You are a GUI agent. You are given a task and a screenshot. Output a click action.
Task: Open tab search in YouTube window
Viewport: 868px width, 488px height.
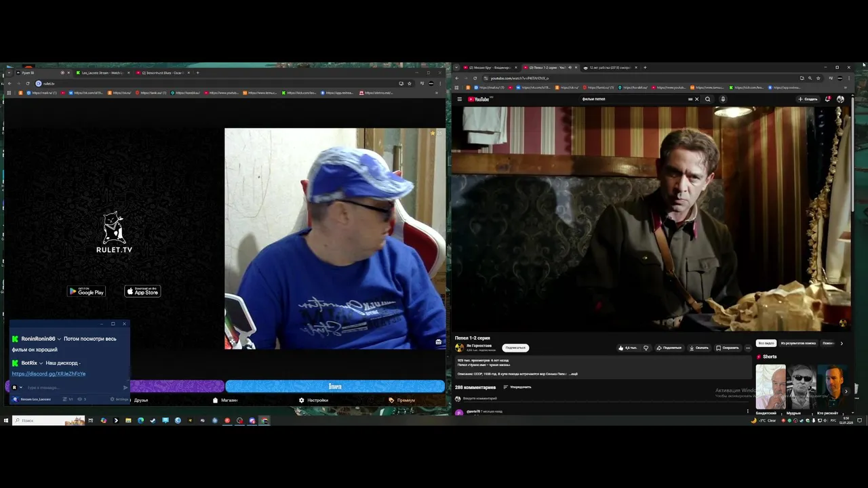(456, 68)
